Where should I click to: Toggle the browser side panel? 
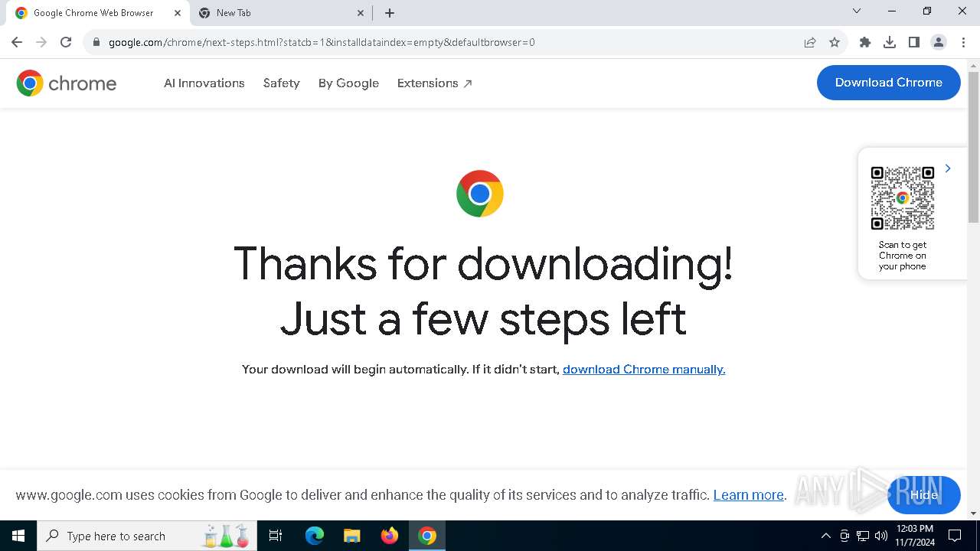(914, 42)
